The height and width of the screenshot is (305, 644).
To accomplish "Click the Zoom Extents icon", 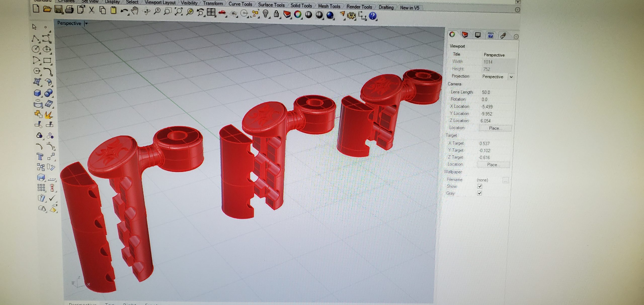I will pyautogui.click(x=179, y=12).
